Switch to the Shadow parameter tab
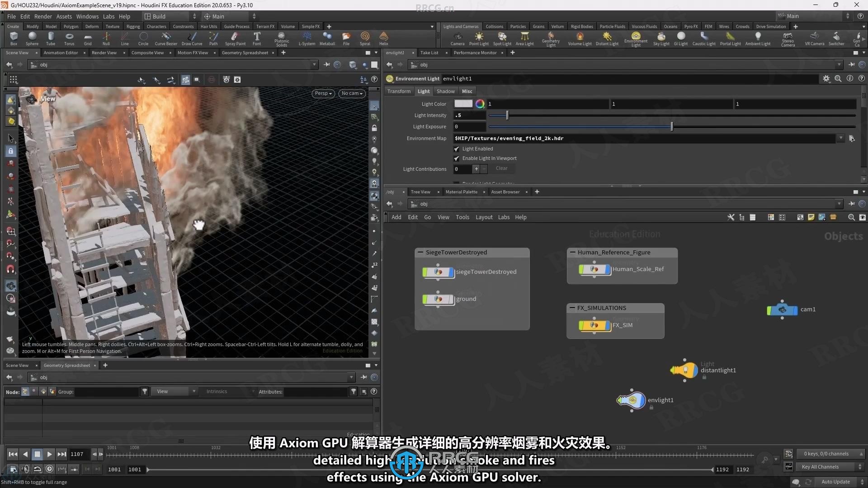The image size is (868, 488). coord(445,91)
